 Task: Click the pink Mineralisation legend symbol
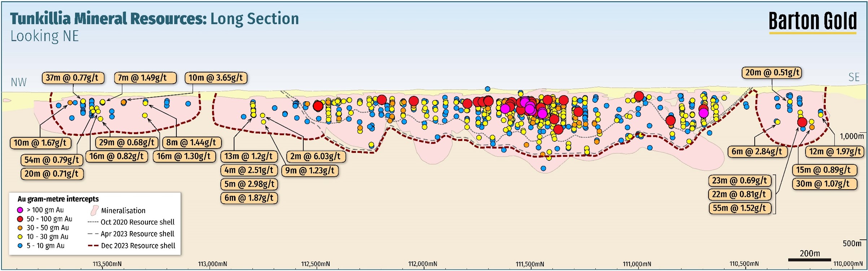94,210
